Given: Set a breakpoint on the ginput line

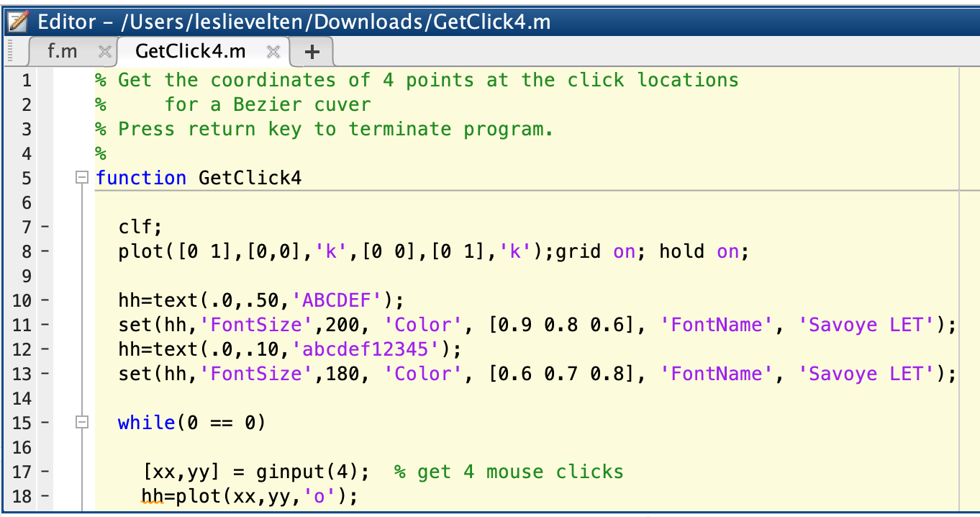Looking at the screenshot, I should click(46, 471).
